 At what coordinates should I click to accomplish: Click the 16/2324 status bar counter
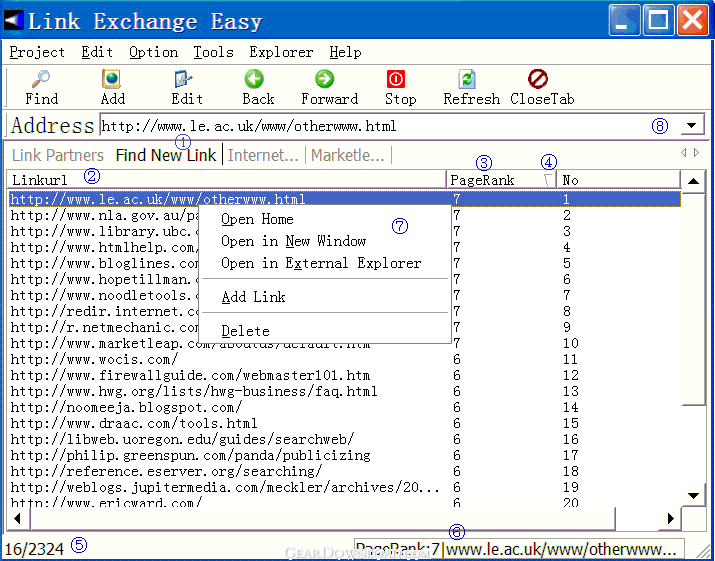[34, 549]
